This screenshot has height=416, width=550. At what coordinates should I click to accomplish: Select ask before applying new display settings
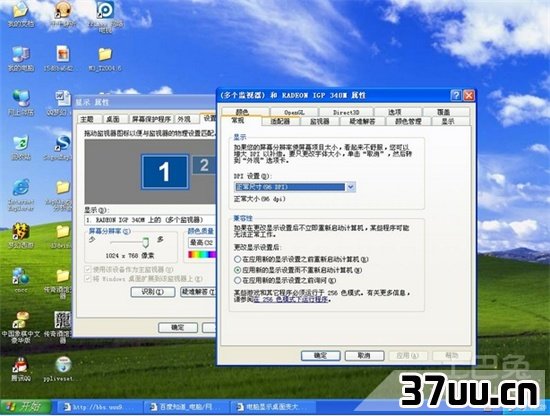(x=237, y=280)
